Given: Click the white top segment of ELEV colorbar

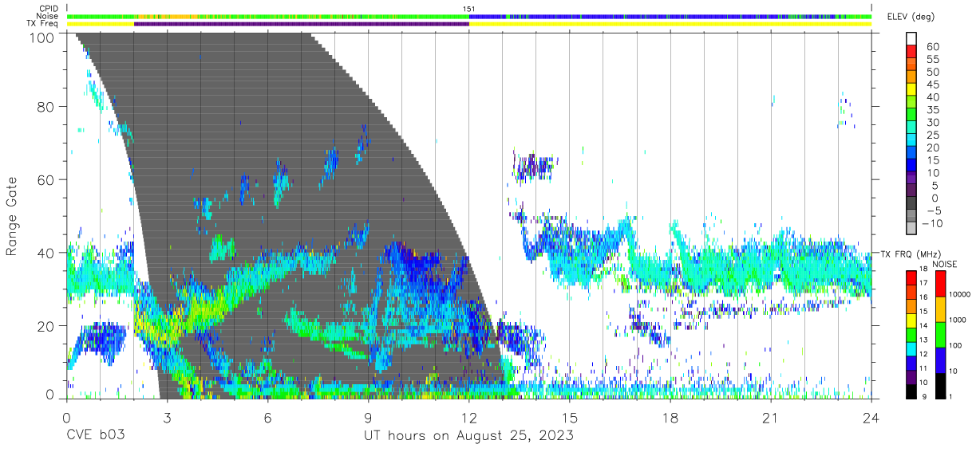Looking at the screenshot, I should pyautogui.click(x=913, y=38).
